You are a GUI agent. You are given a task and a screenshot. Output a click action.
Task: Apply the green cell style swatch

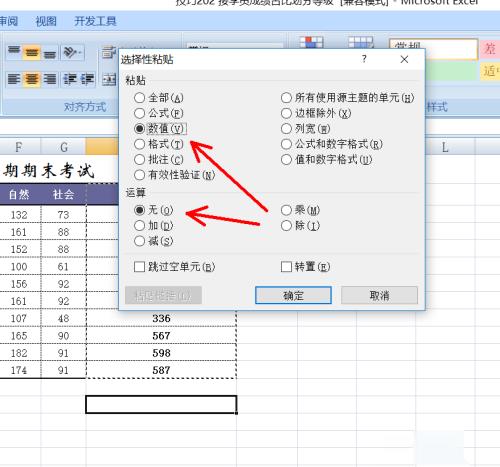click(451, 71)
